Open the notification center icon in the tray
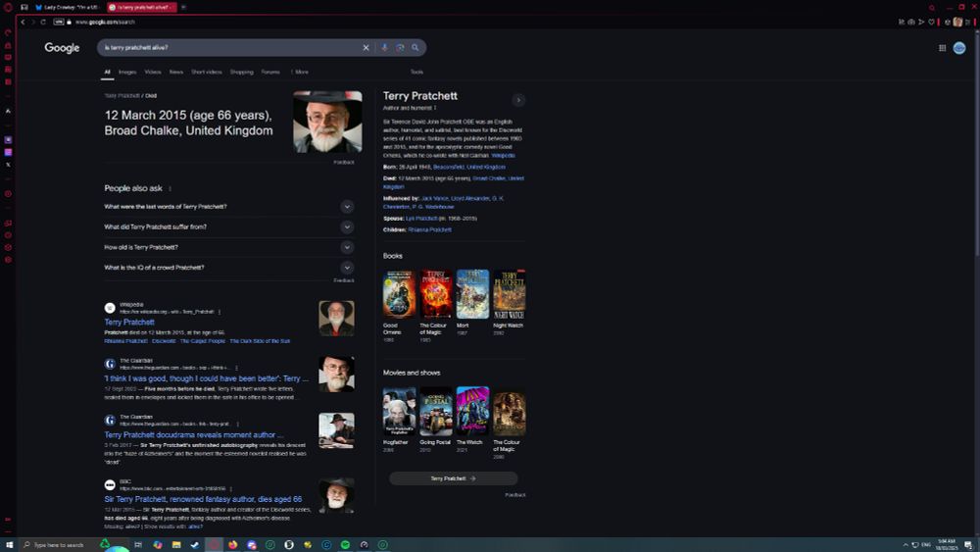Image resolution: width=980 pixels, height=552 pixels. pos(967,544)
